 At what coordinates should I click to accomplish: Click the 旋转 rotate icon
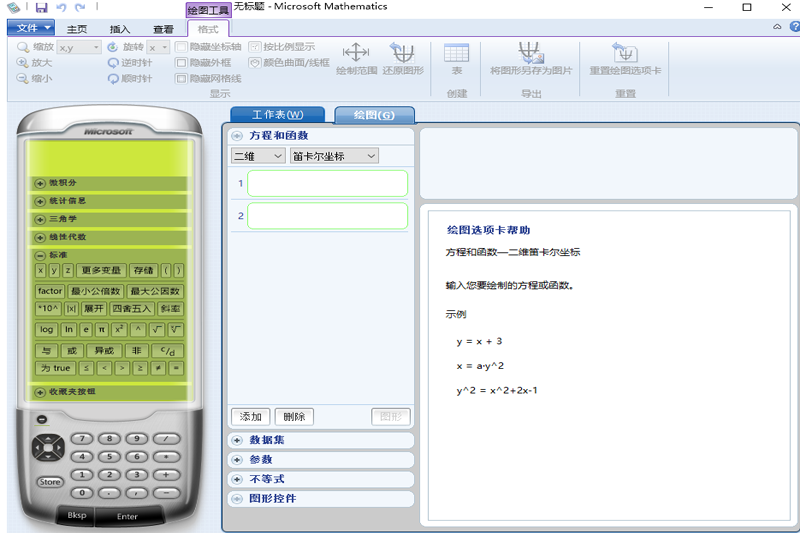pyautogui.click(x=113, y=47)
